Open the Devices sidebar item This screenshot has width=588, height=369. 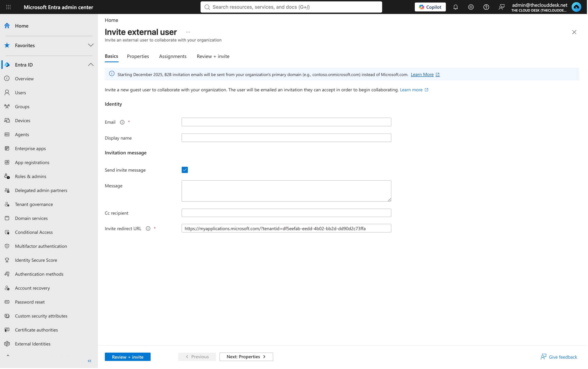pyautogui.click(x=22, y=120)
